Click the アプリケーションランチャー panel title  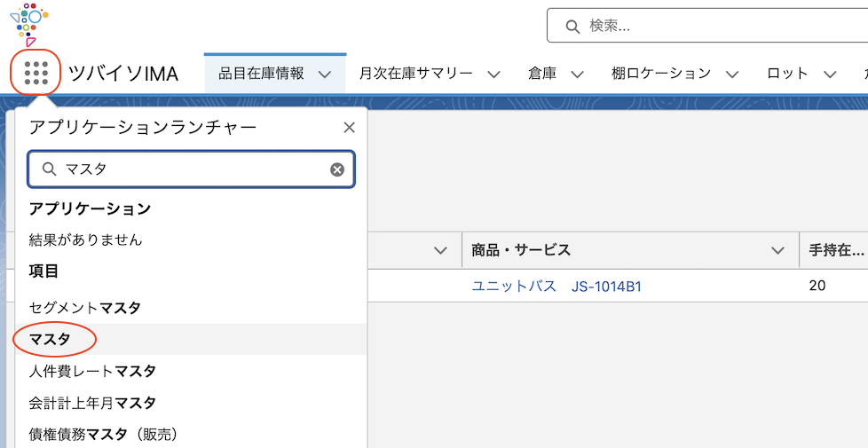point(143,128)
